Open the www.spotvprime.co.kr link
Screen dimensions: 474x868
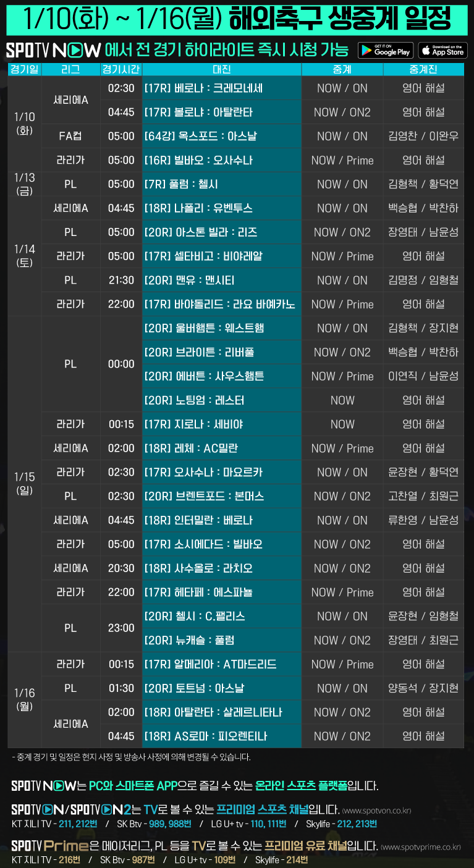[x=420, y=846]
